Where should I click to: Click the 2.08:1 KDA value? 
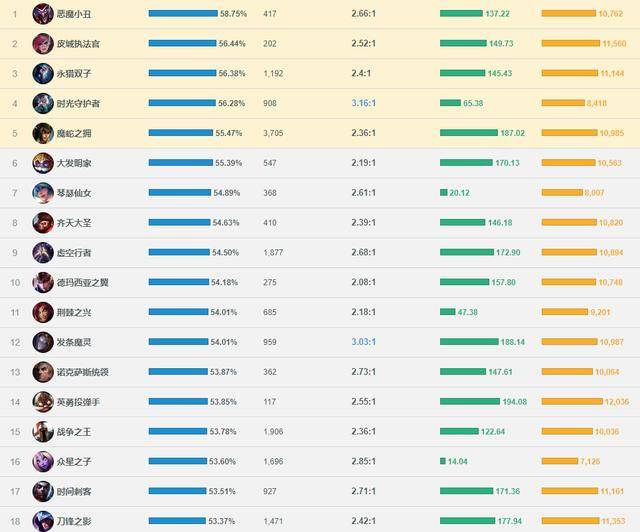363,282
